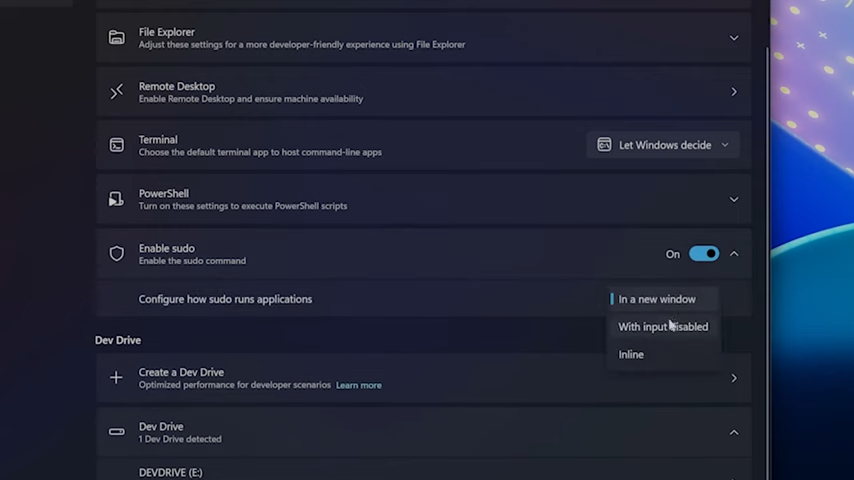Open the Let Windows decide terminal dropdown
The width and height of the screenshot is (854, 480).
coord(664,145)
